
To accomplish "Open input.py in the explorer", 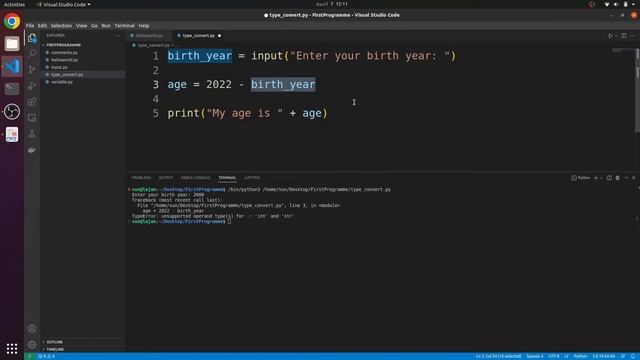I will 59,67.
